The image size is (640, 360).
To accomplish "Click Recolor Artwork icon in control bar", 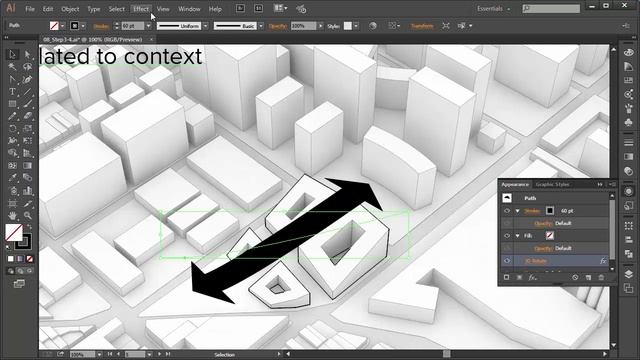I will click(x=373, y=26).
